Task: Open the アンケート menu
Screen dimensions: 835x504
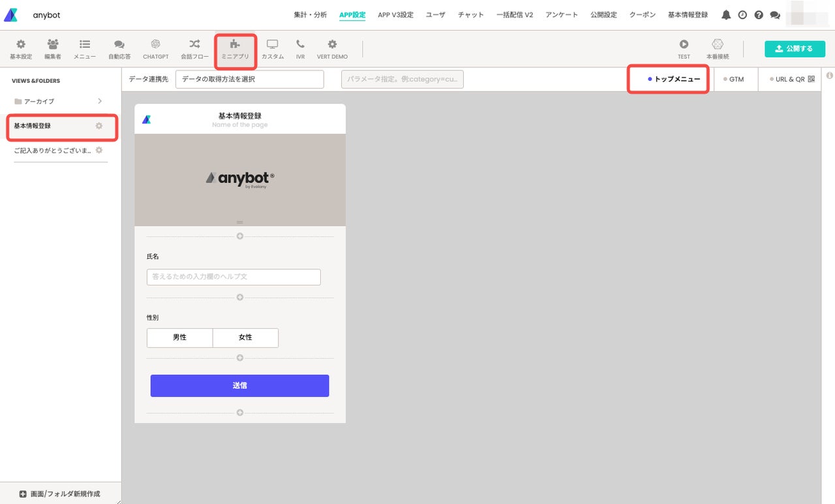Action: [562, 15]
